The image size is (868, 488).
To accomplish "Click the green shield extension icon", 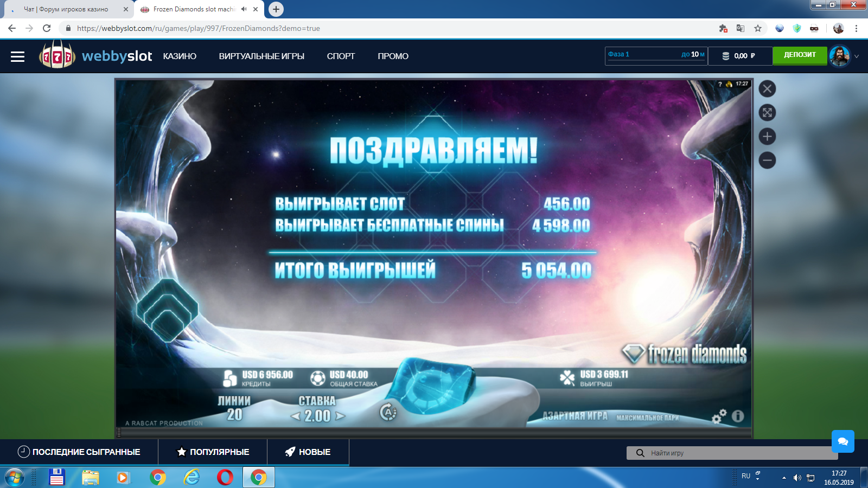I will [x=797, y=28].
